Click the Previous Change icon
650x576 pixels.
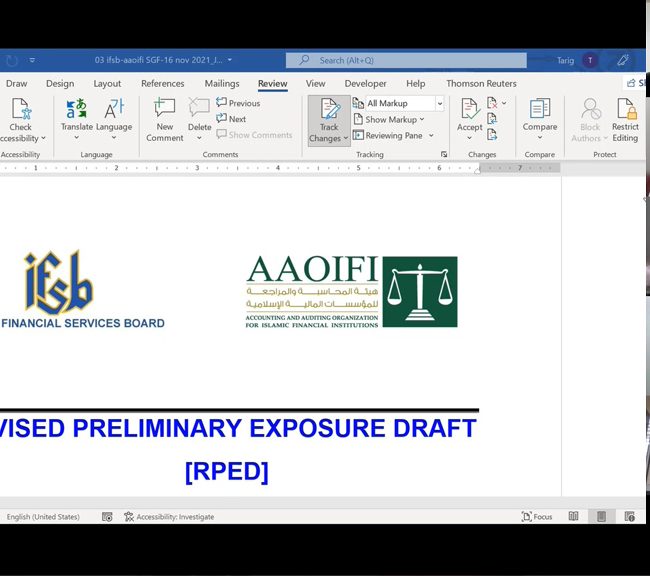coord(492,119)
